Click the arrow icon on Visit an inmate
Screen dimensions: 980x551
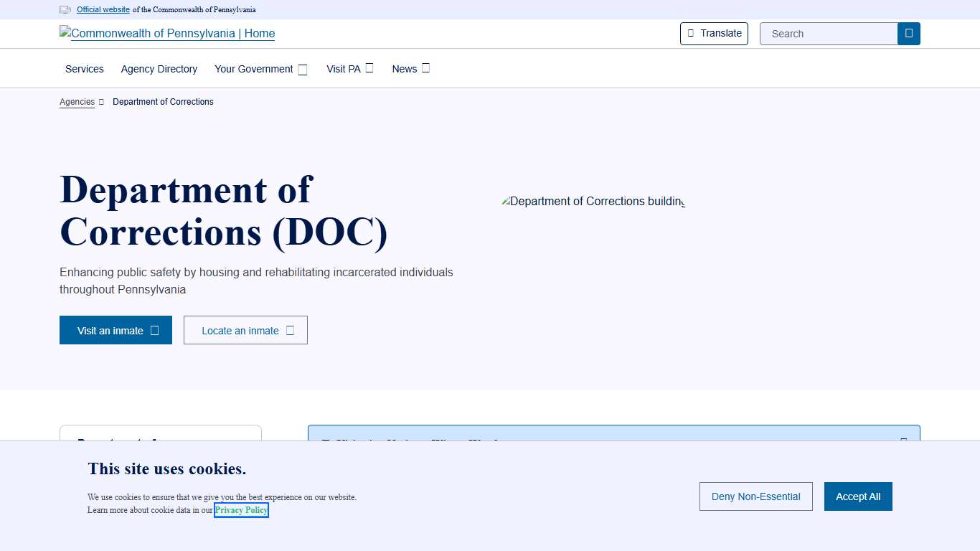click(x=154, y=331)
